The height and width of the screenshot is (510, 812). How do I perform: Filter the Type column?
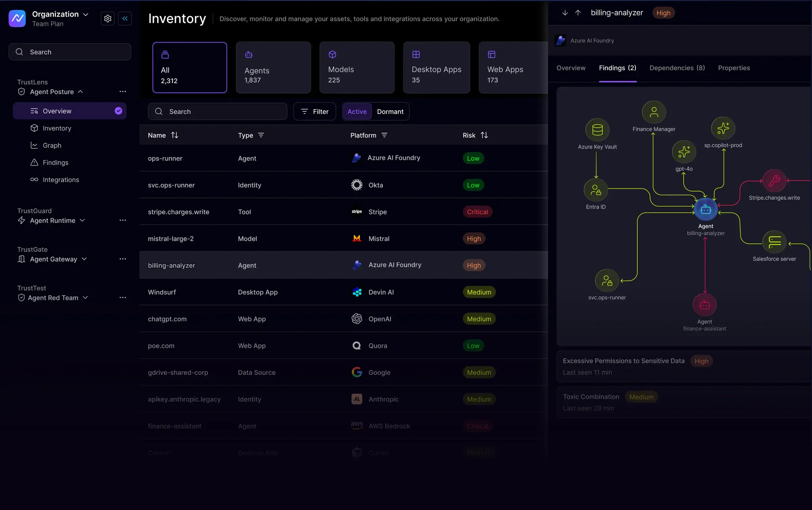pos(261,135)
